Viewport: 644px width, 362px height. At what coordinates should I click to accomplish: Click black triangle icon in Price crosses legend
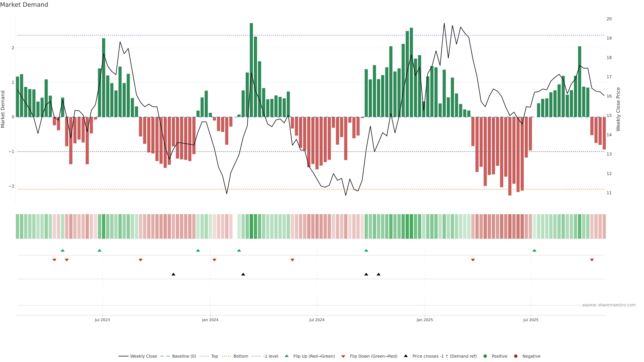pos(406,356)
